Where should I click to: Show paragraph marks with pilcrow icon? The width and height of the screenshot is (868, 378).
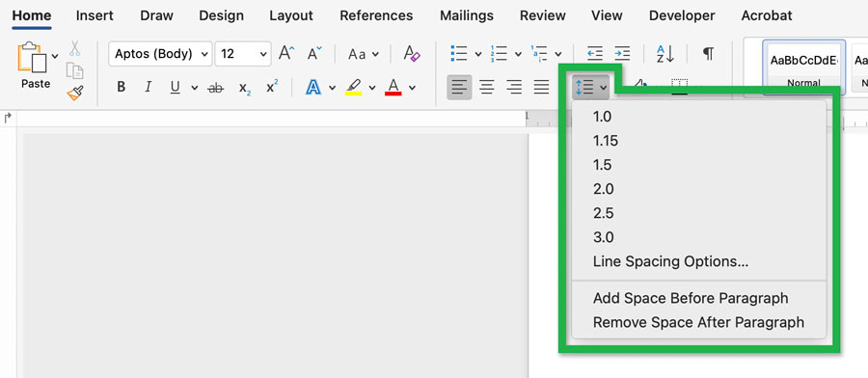(708, 54)
